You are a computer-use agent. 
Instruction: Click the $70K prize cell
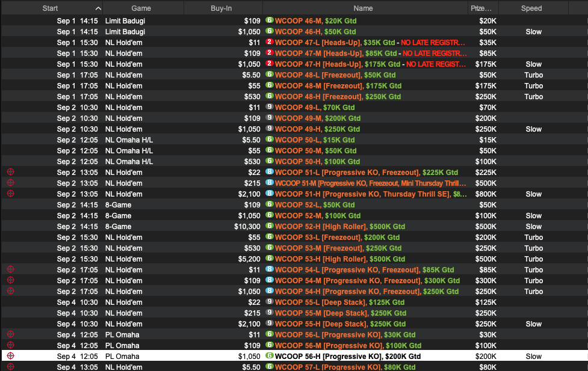point(487,108)
